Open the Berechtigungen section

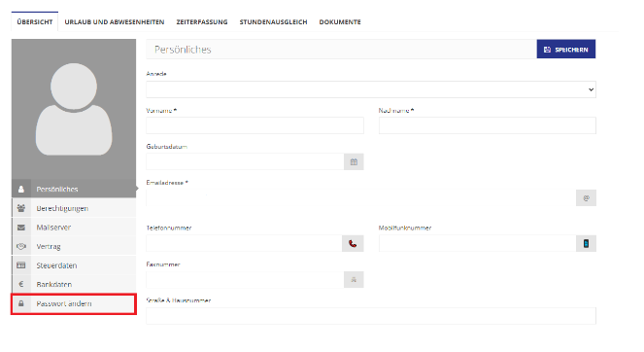[x=74, y=208]
